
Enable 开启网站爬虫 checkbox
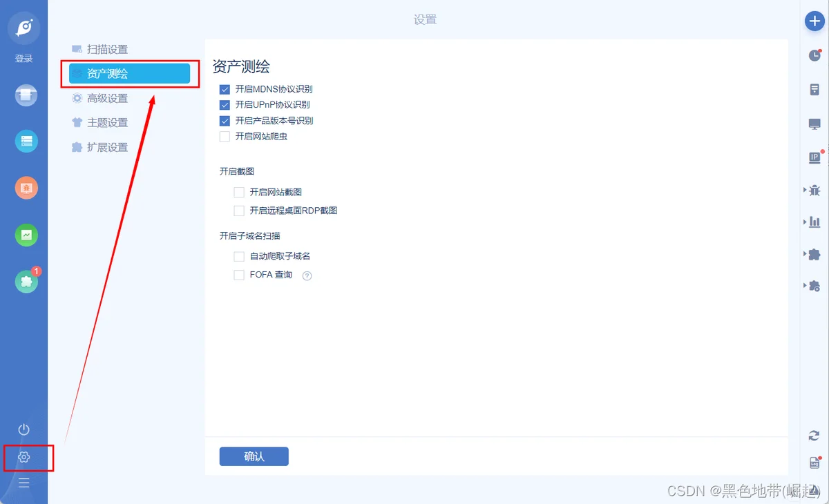point(225,137)
